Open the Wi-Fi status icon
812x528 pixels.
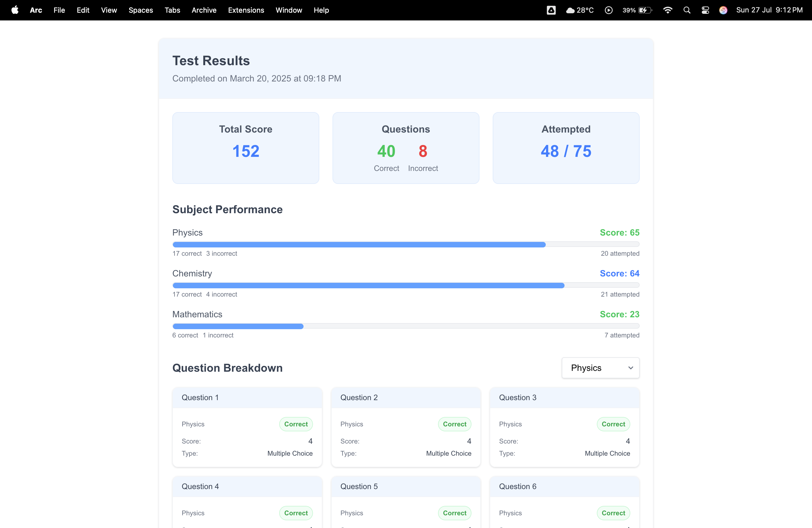tap(667, 10)
